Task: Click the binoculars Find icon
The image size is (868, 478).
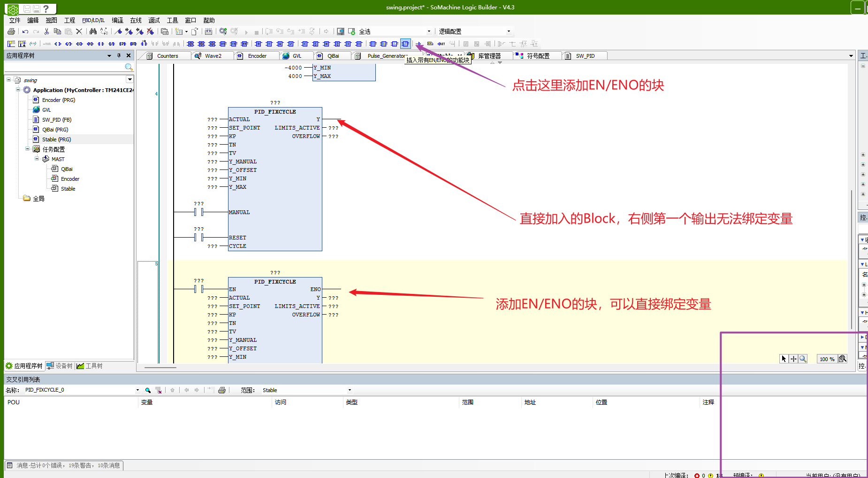Action: [93, 31]
